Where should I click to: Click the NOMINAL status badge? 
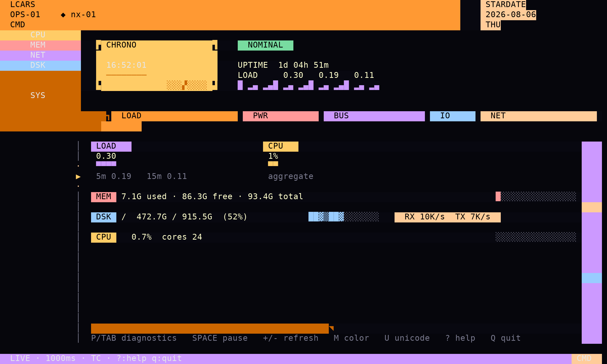(266, 45)
